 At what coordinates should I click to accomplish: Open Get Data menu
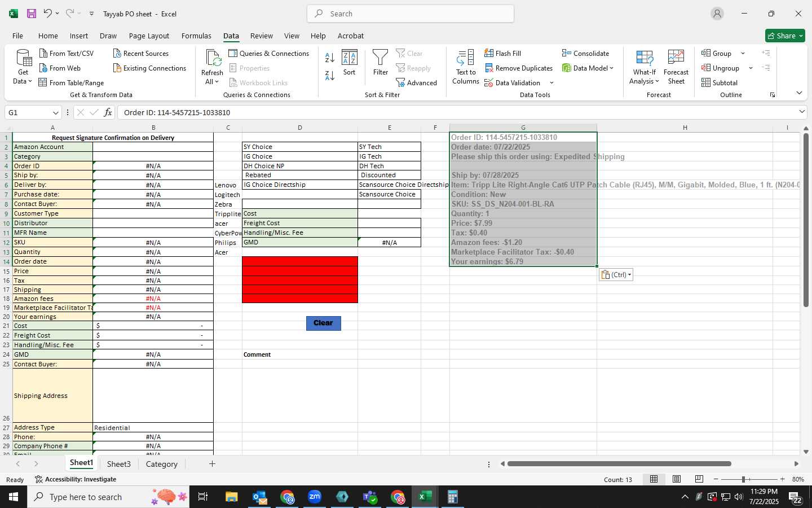point(23,67)
